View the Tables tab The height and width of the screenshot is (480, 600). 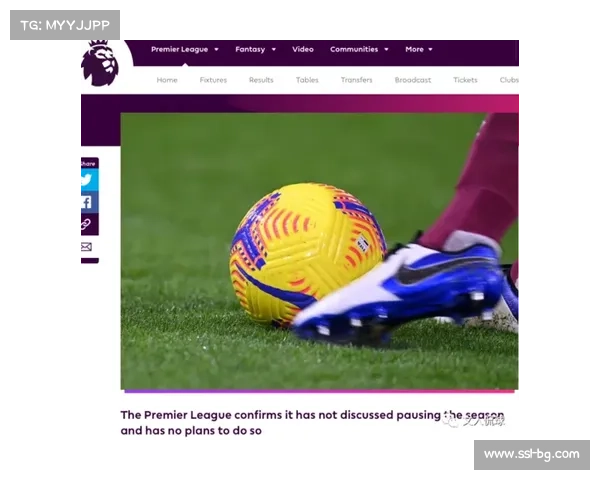[x=307, y=80]
